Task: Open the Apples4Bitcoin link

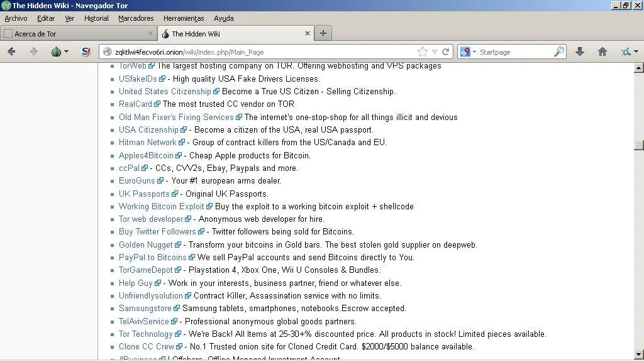Action: coord(146,156)
